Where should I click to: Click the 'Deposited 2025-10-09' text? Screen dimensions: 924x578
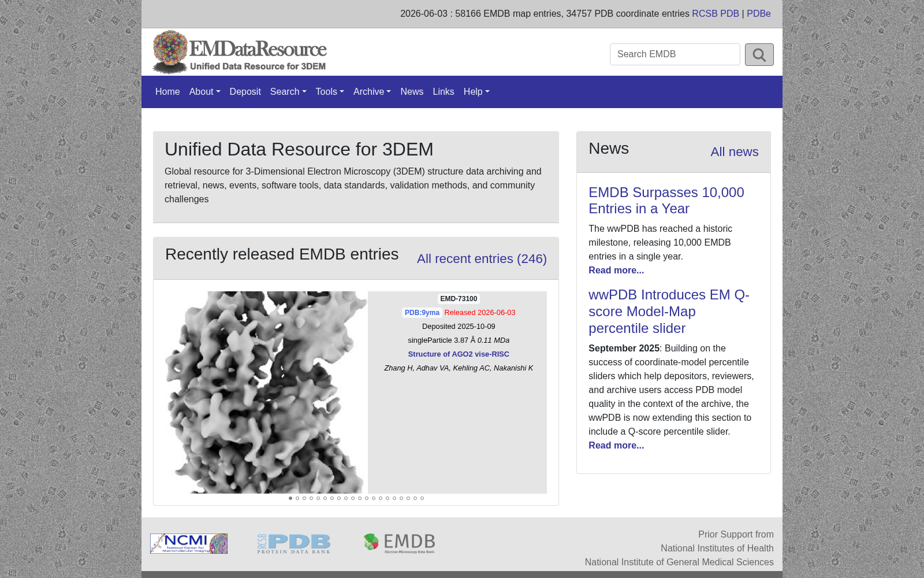[x=459, y=327]
